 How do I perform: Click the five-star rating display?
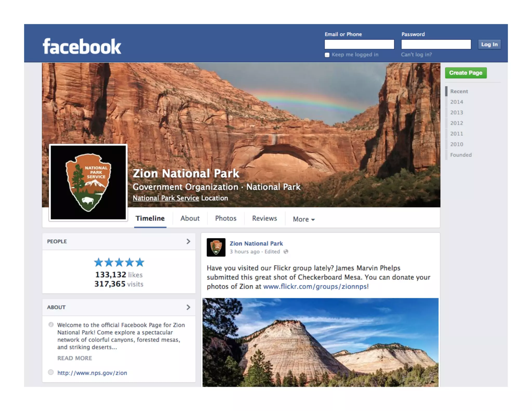tap(119, 262)
